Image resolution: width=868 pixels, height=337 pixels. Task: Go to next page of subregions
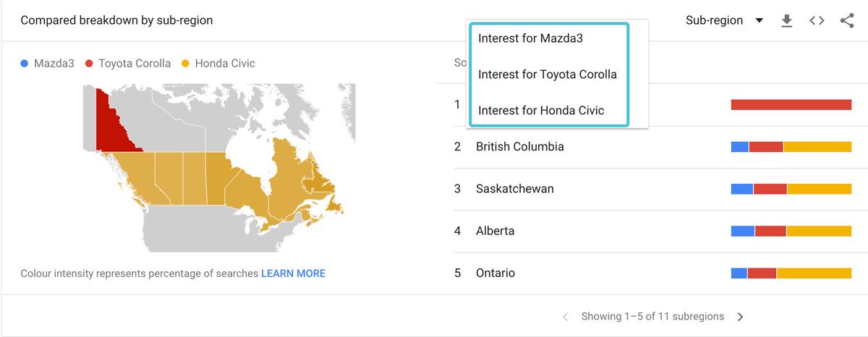pyautogui.click(x=740, y=317)
